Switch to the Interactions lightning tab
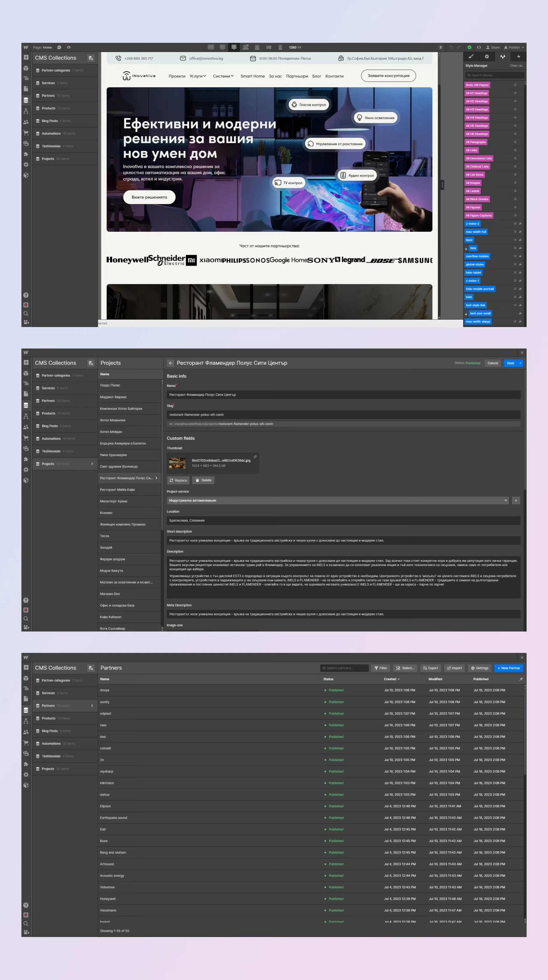The image size is (548, 980). (518, 57)
